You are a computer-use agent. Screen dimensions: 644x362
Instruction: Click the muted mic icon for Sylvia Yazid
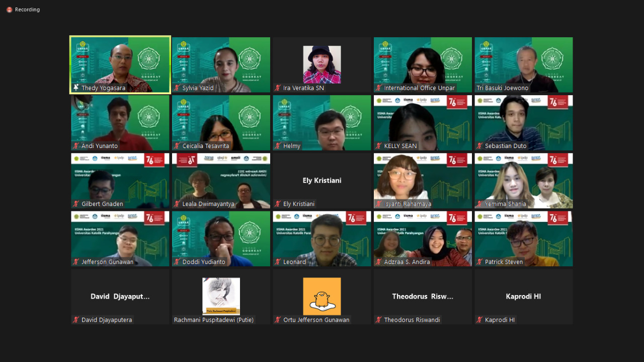(177, 88)
